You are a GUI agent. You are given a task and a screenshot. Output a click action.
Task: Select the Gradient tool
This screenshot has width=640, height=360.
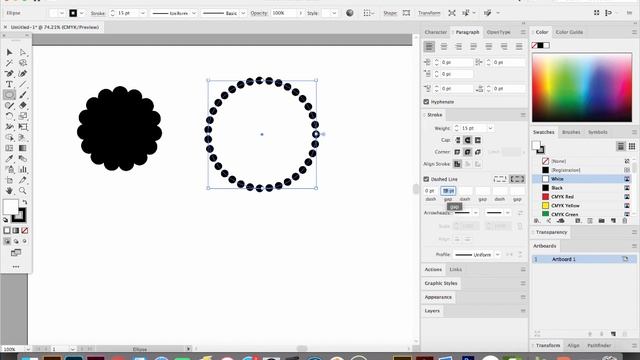coord(23,148)
